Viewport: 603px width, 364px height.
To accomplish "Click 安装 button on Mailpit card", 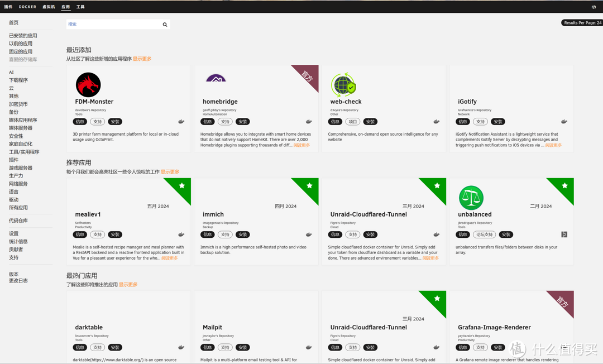I will click(x=243, y=347).
